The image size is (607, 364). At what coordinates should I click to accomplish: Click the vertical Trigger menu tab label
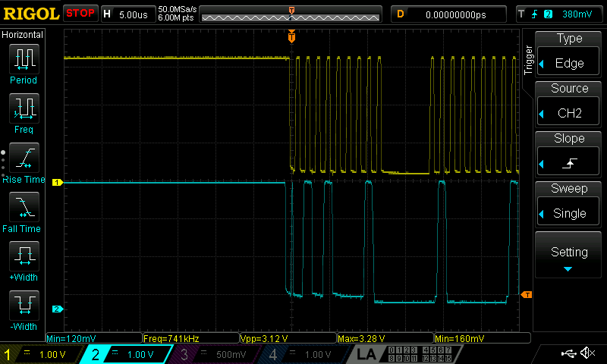coord(528,60)
